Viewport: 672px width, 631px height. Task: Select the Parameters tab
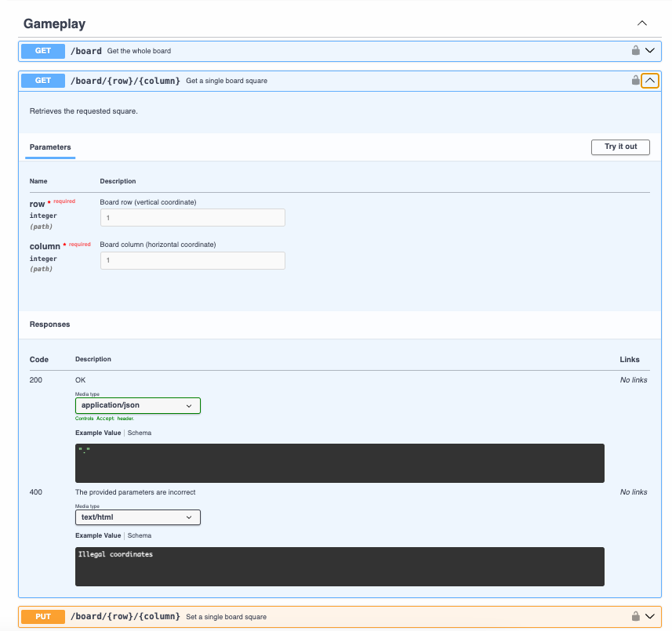pos(50,147)
